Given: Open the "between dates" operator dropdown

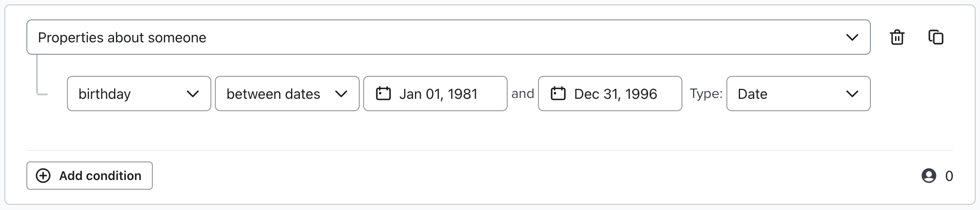Looking at the screenshot, I should pos(287,94).
